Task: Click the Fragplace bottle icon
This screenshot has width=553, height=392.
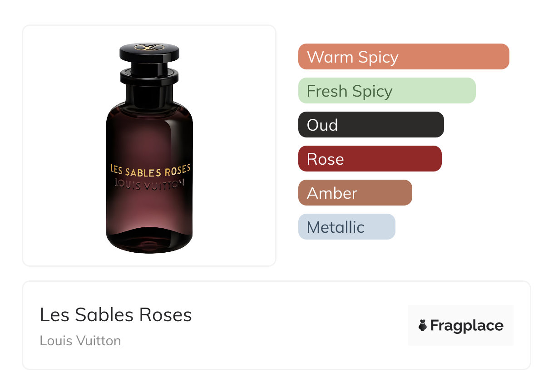Action: pos(423,325)
